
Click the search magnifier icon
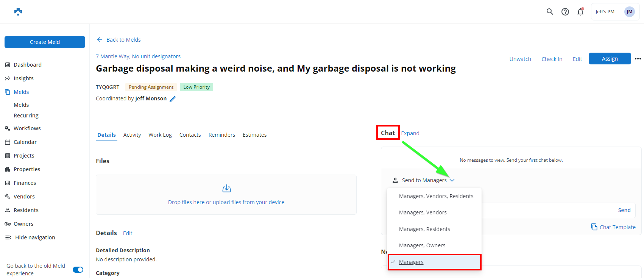(550, 12)
